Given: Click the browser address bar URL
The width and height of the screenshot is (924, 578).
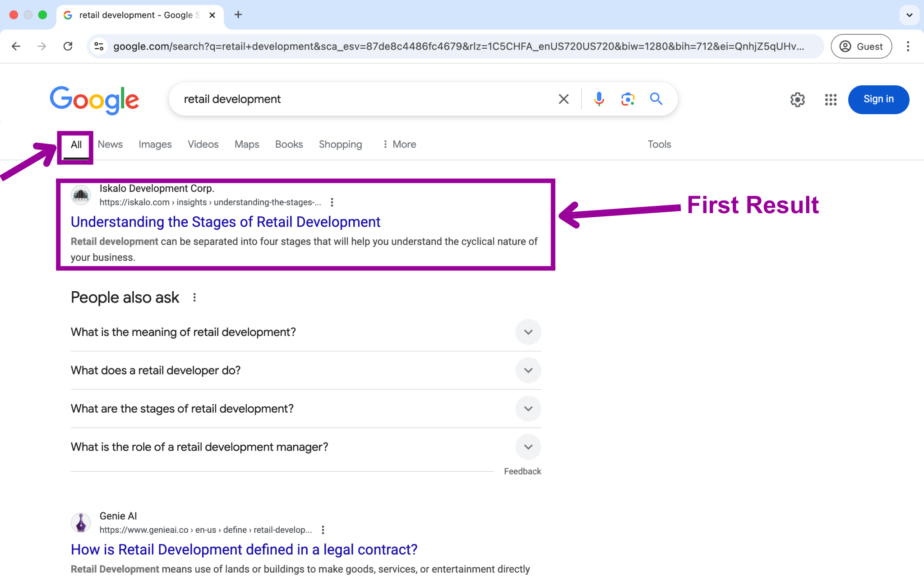Looking at the screenshot, I should click(458, 47).
